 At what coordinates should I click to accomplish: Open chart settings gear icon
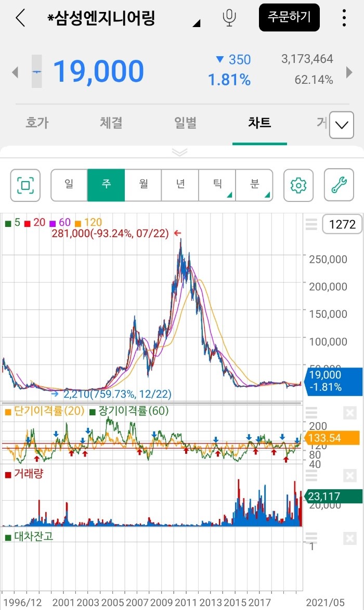pos(298,185)
